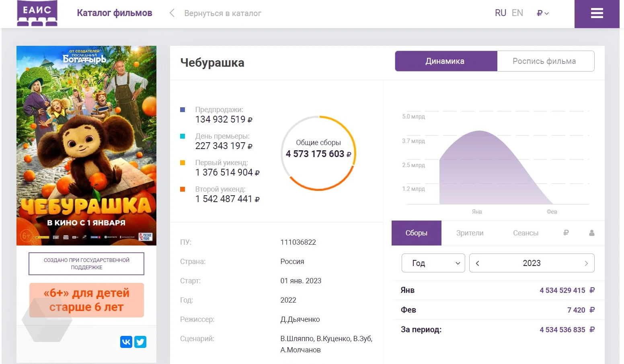This screenshot has height=364, width=624.
Task: Click the Чебурашка film title
Action: coord(212,63)
